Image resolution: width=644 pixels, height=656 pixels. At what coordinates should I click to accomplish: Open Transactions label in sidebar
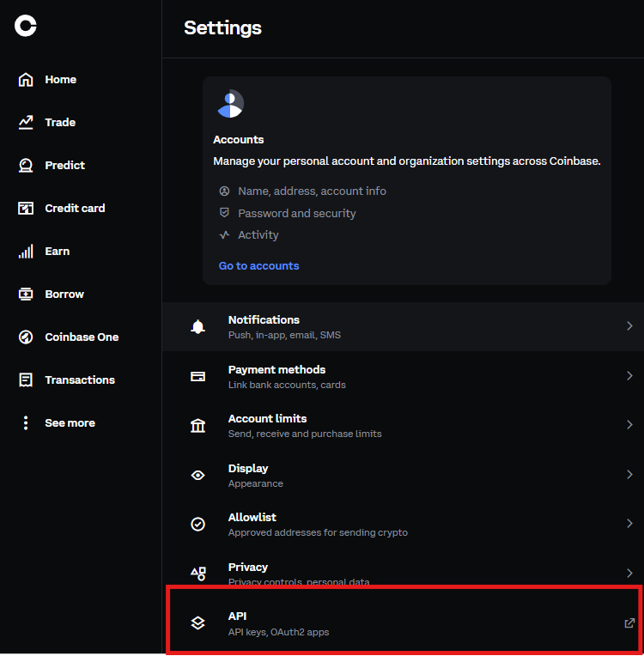[x=80, y=380]
